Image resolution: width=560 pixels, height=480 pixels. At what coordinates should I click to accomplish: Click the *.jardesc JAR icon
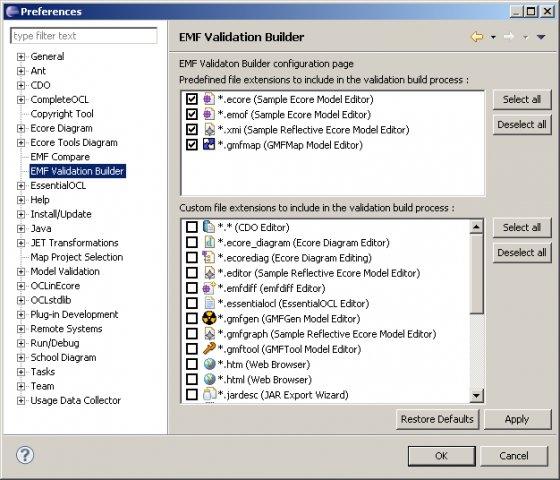209,395
